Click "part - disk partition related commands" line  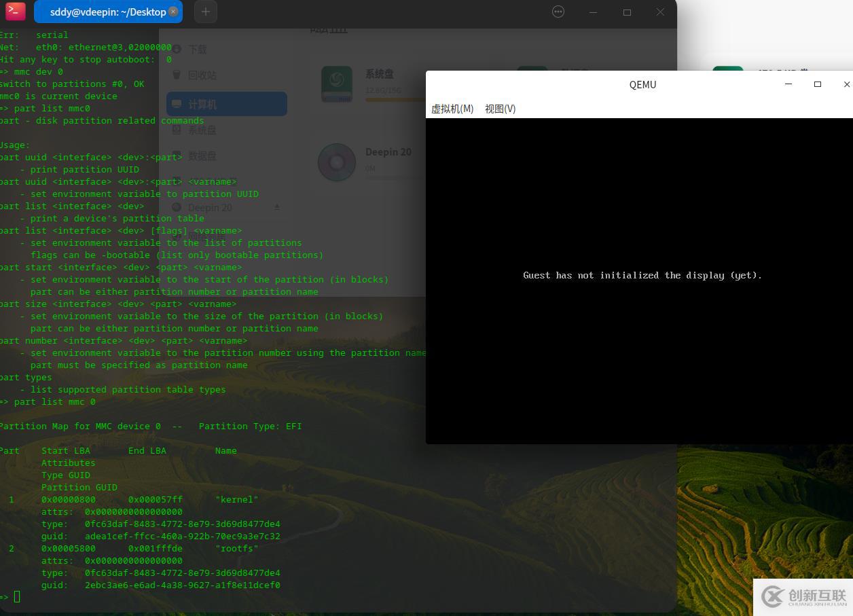point(102,120)
